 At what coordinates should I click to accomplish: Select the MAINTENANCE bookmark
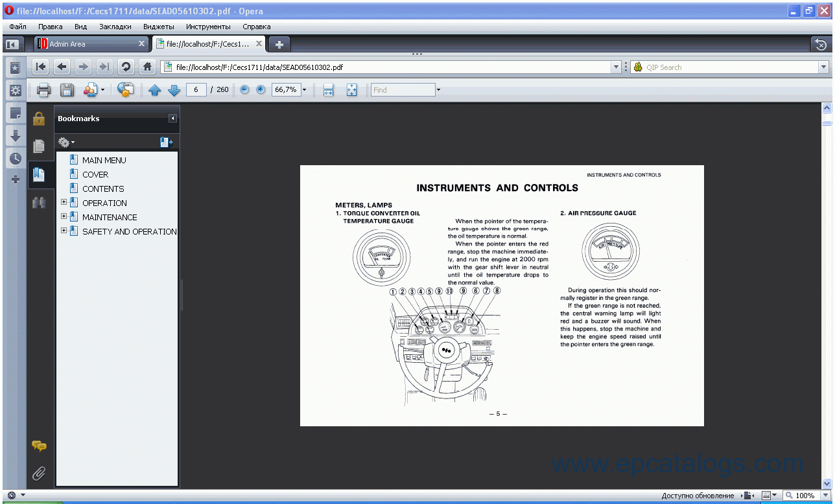(x=110, y=217)
